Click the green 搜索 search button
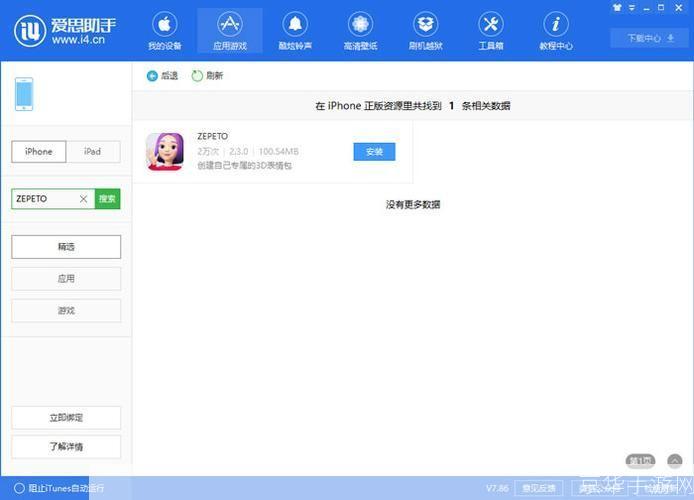Screen dimensions: 694x500 pyautogui.click(x=107, y=199)
